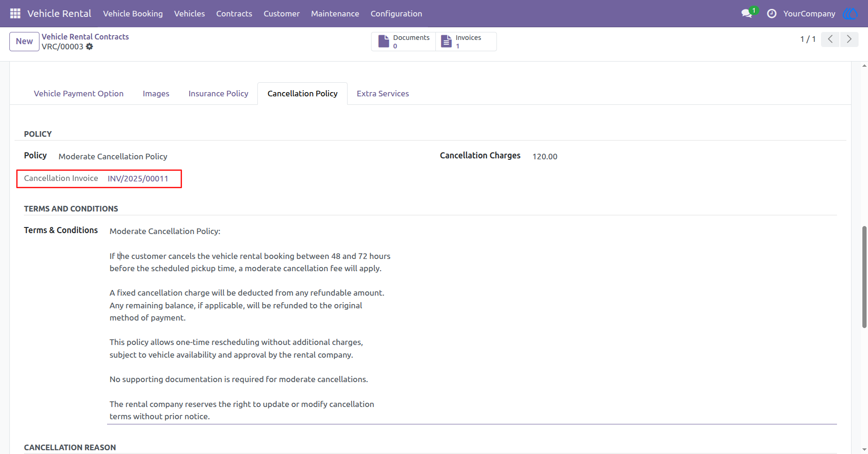Open the Configuration menu
Image resolution: width=868 pixels, height=454 pixels.
[396, 14]
